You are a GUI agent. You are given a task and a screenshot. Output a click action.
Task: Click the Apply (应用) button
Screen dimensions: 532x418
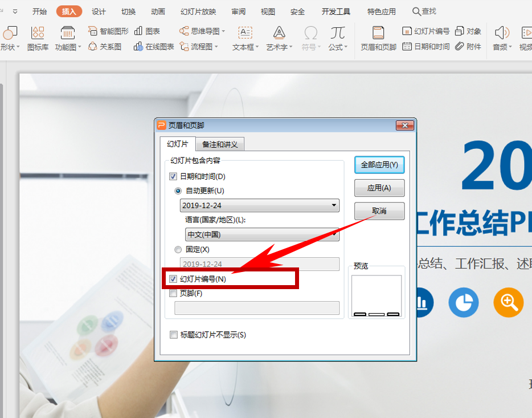(x=379, y=188)
